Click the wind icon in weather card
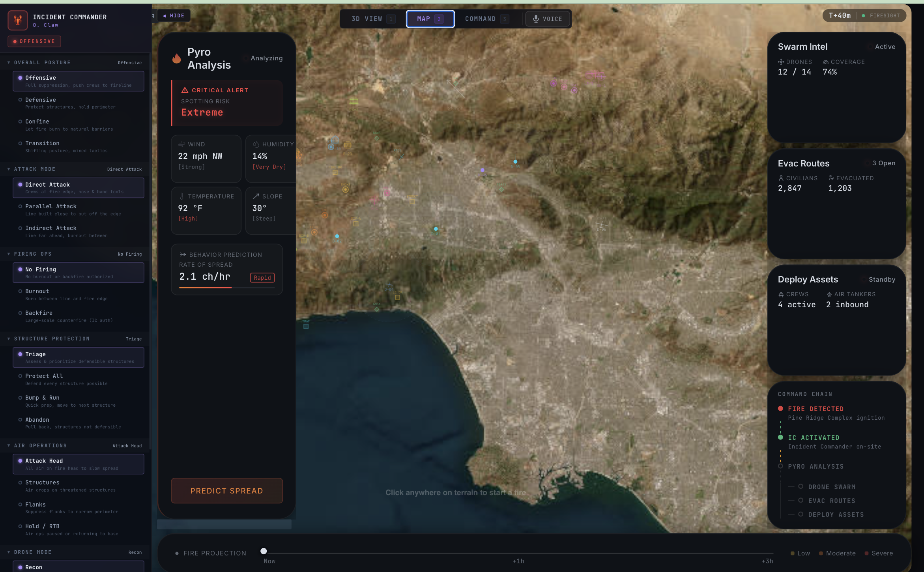Screen dimensions: 924x572 coord(181,144)
